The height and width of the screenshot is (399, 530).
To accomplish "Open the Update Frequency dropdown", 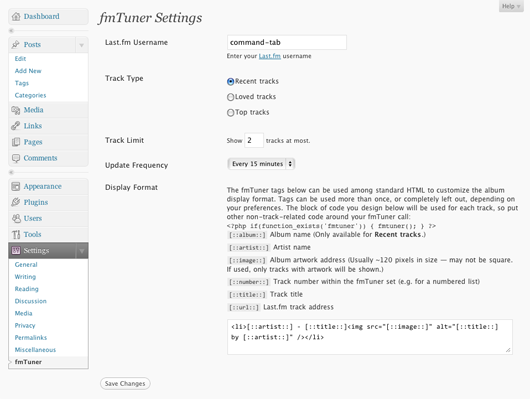I will click(x=261, y=164).
